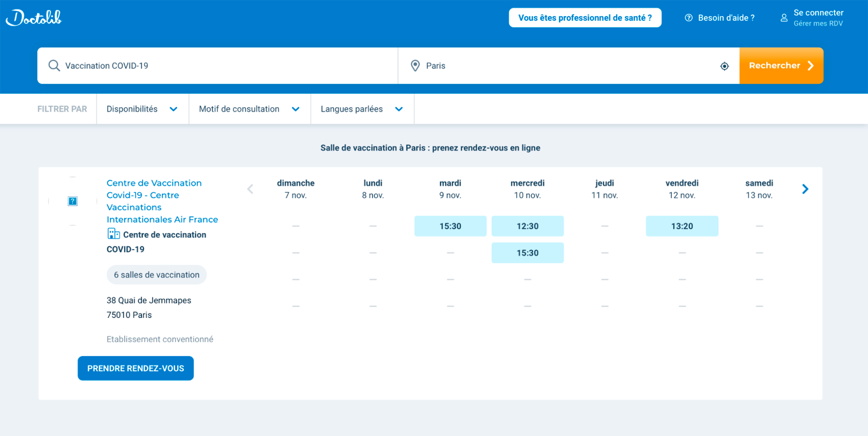Open the Langues parlées filter
This screenshot has width=868, height=436.
tap(362, 109)
